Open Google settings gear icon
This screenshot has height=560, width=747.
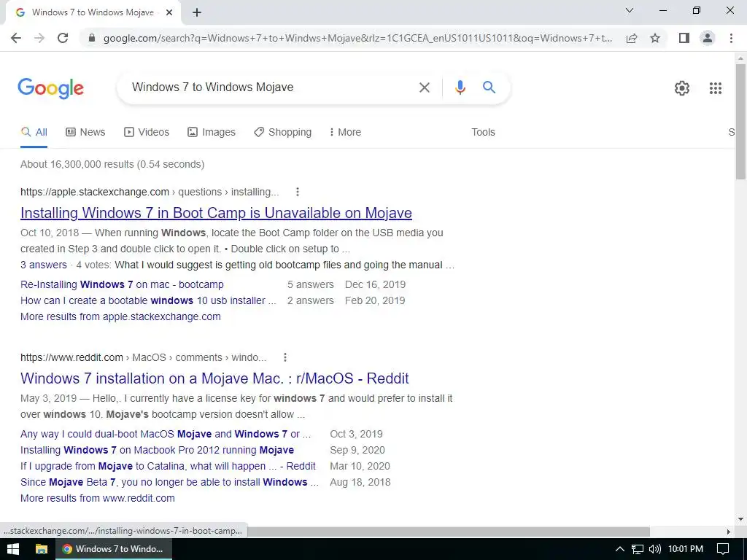point(682,88)
